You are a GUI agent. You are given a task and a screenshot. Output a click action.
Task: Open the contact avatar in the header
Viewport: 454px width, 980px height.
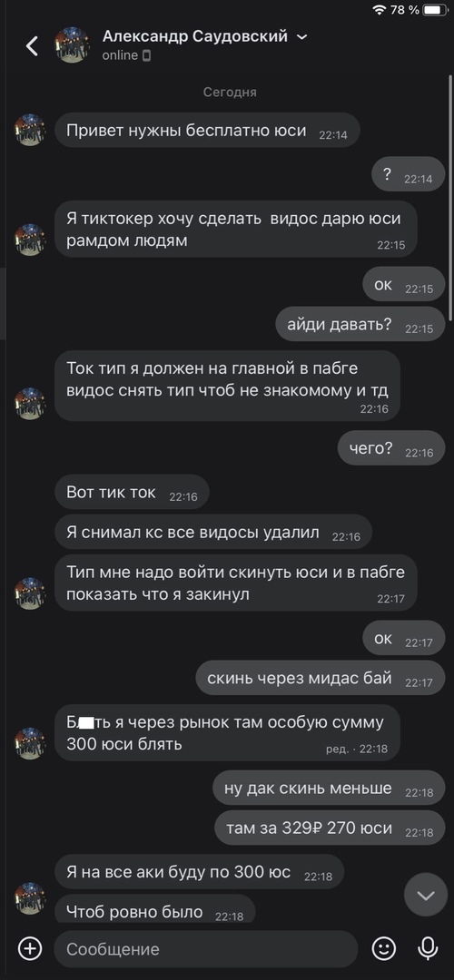pyautogui.click(x=72, y=45)
